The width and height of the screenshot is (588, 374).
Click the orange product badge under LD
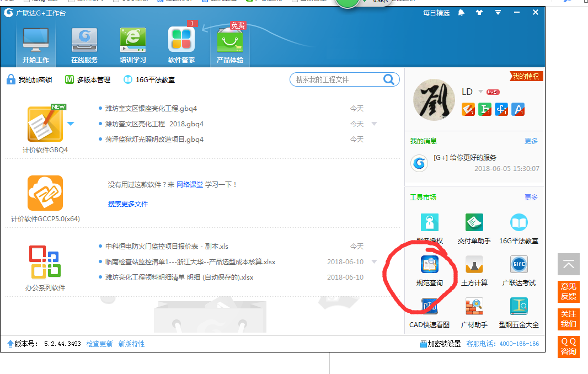click(x=468, y=109)
